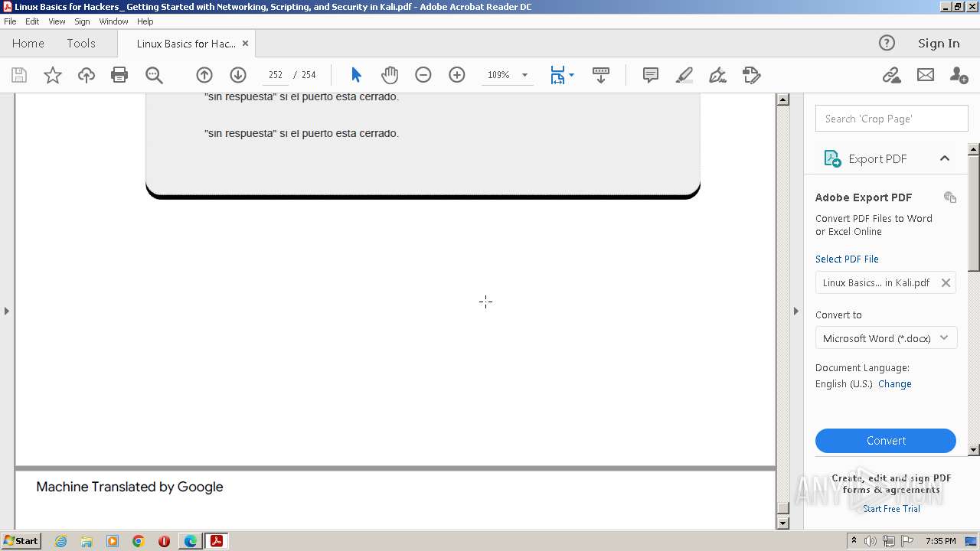Click the volume speaker tray icon
Screen dimensions: 980x551
871,541
